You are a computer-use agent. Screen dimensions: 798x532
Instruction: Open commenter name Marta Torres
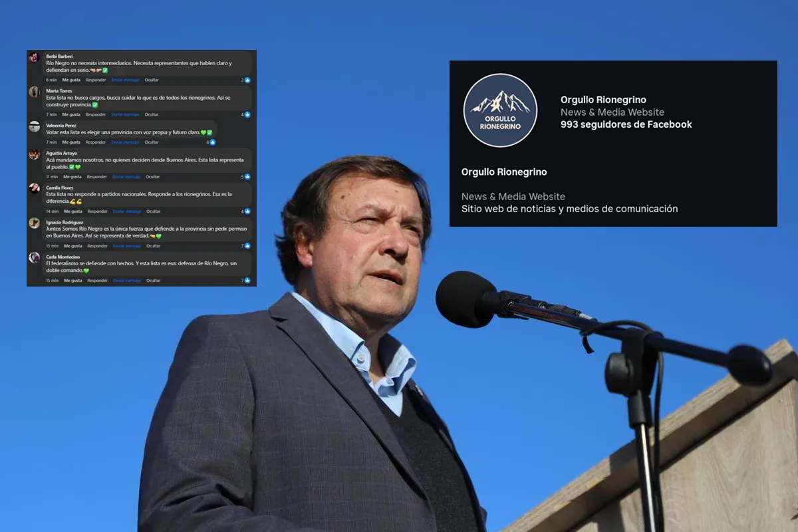tap(59, 90)
